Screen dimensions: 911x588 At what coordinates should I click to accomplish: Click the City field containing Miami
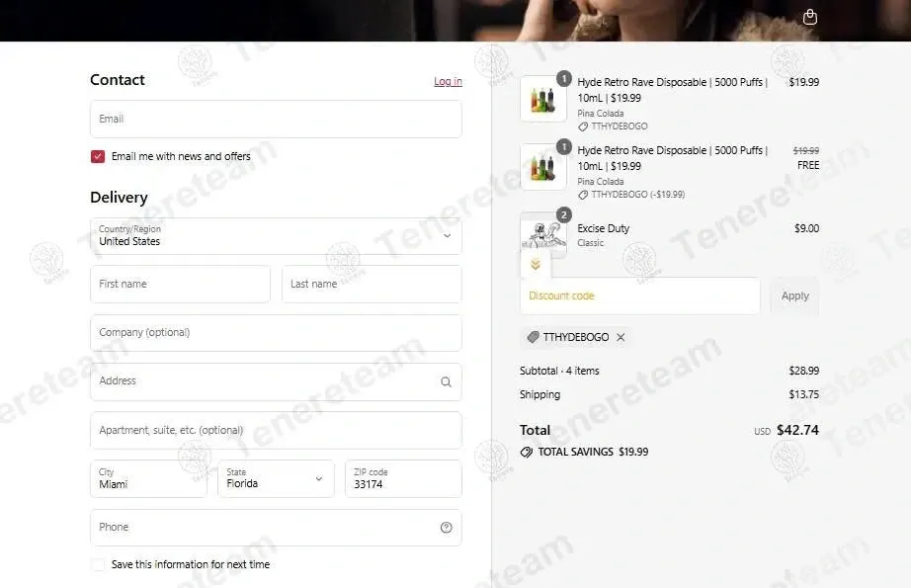pyautogui.click(x=148, y=478)
